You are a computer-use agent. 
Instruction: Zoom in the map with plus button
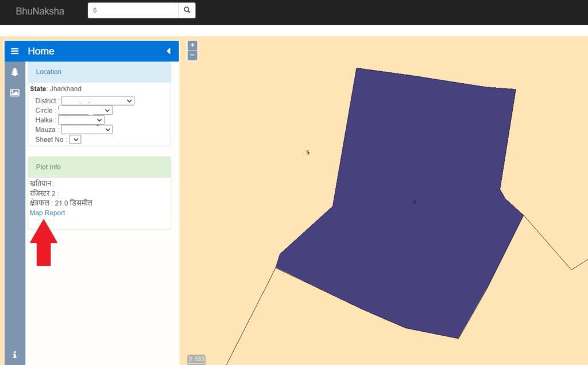pos(192,45)
